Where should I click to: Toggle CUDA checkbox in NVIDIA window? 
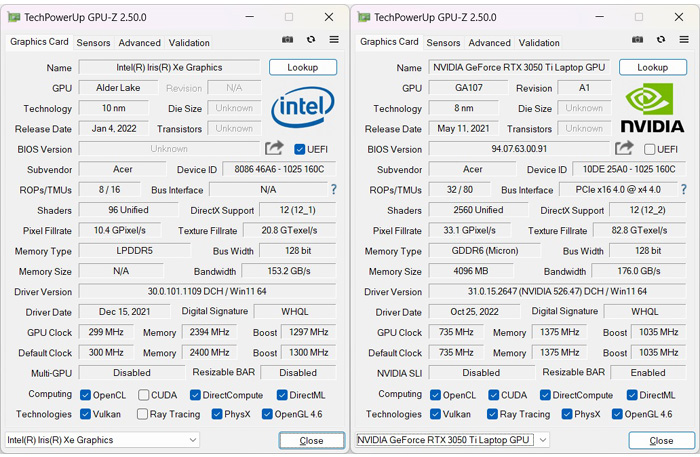pos(493,395)
